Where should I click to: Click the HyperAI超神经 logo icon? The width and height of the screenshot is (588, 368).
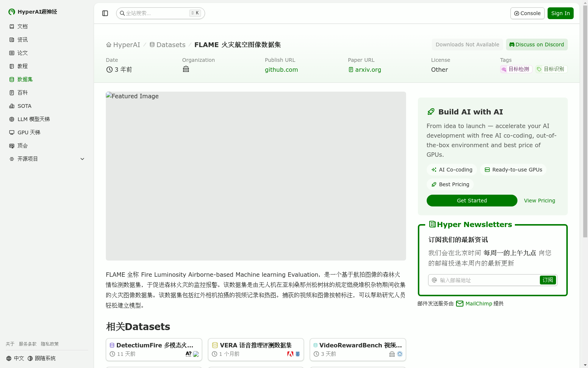pyautogui.click(x=12, y=12)
